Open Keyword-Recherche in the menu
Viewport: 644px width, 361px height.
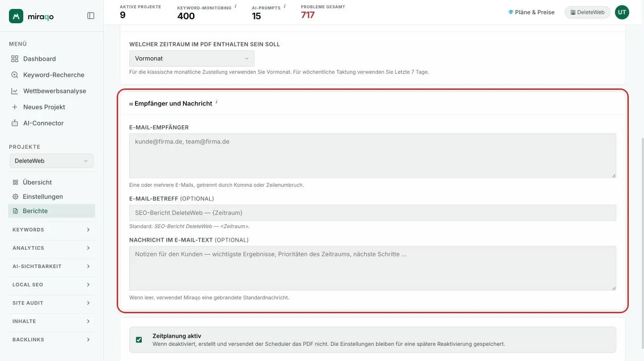point(54,75)
